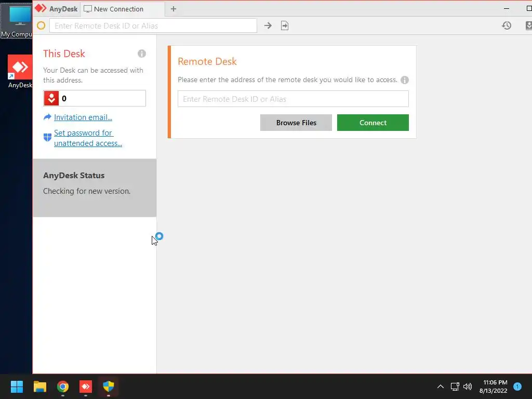The height and width of the screenshot is (399, 532).
Task: Open File Explorer from the taskbar
Action: 39,387
